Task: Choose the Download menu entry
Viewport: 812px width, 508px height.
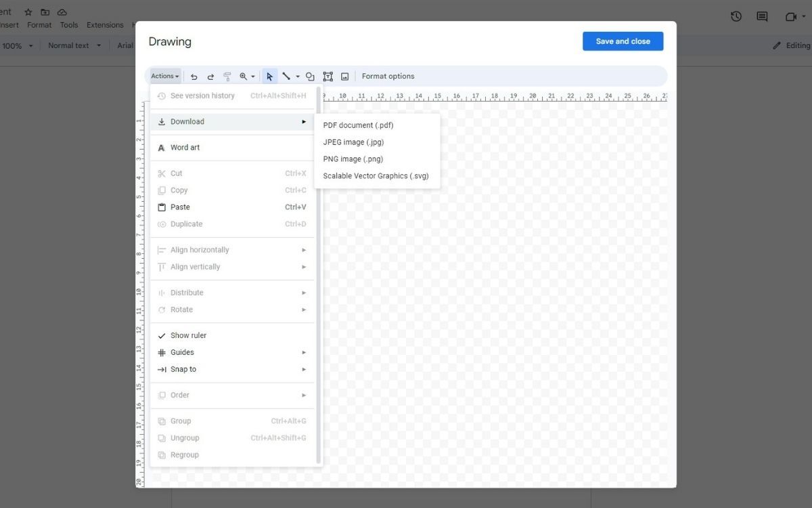Action: pos(232,122)
